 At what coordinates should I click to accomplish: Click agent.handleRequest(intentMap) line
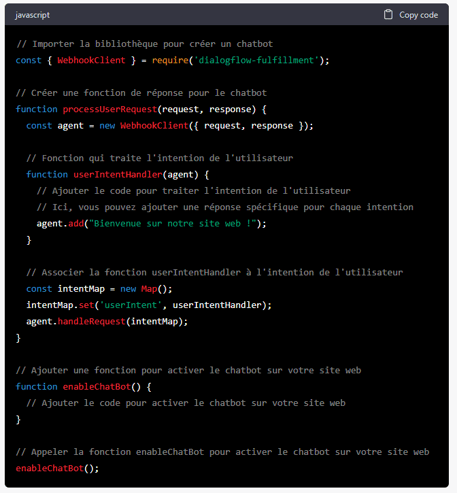click(107, 322)
